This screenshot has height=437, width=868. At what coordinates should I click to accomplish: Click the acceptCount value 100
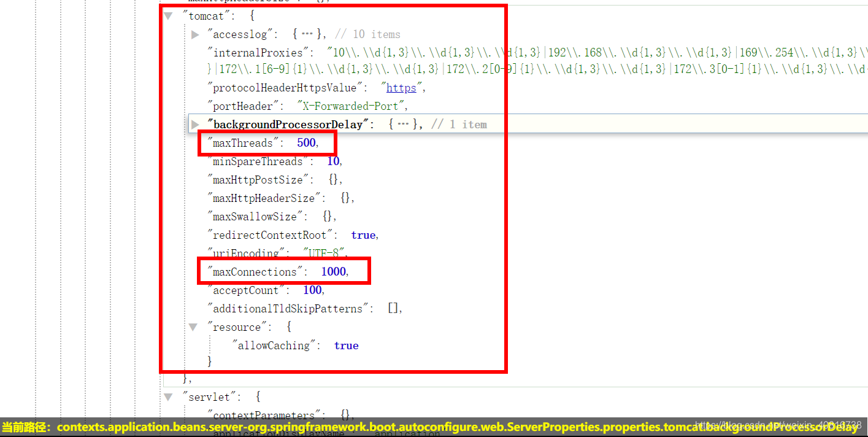(312, 290)
